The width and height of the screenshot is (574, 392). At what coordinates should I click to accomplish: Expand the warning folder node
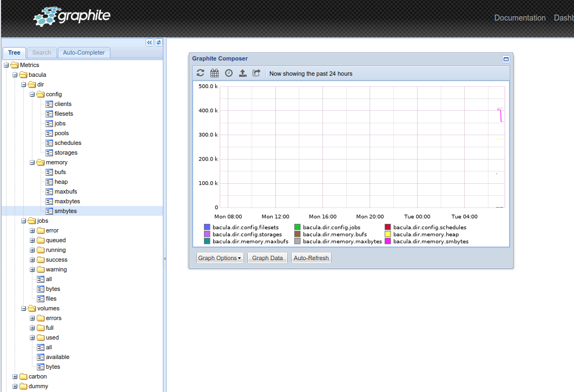(32, 270)
